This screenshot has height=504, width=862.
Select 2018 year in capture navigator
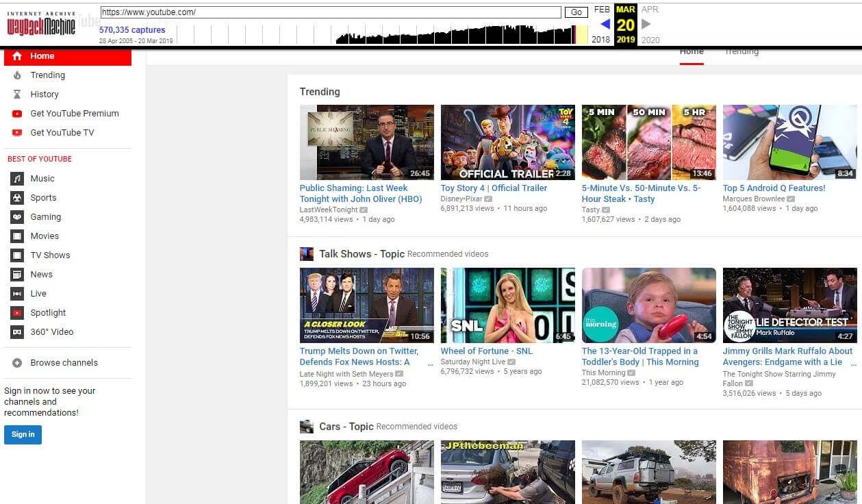[600, 40]
